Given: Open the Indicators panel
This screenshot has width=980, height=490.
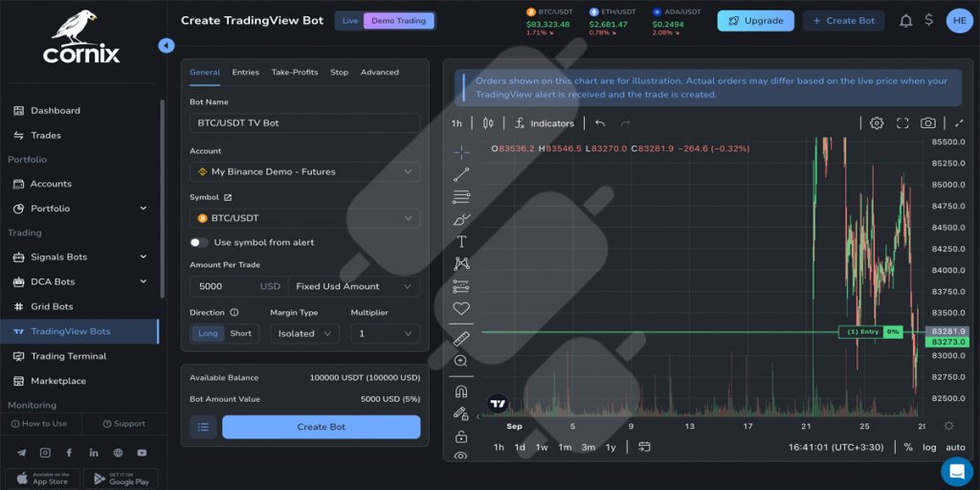Looking at the screenshot, I should click(x=544, y=123).
